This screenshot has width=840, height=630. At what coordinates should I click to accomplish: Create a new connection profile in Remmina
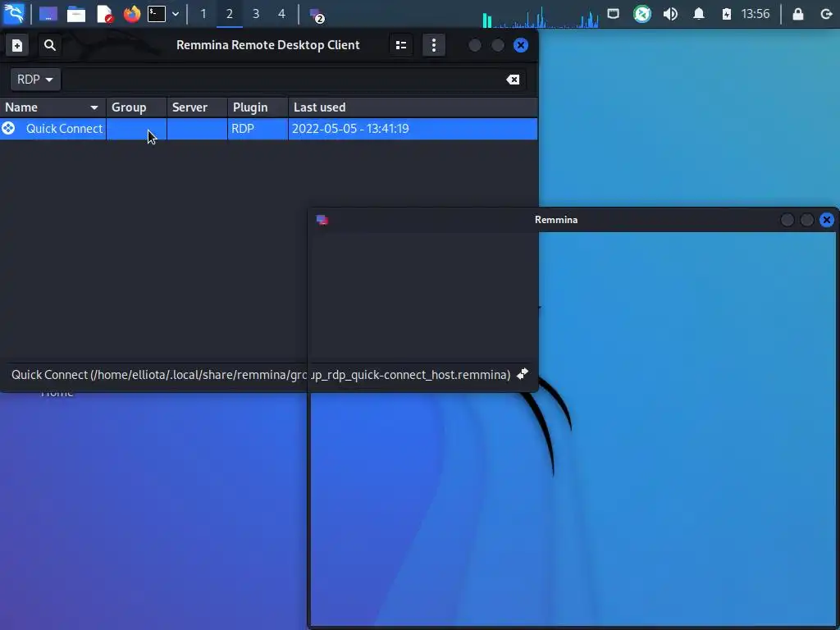[17, 46]
